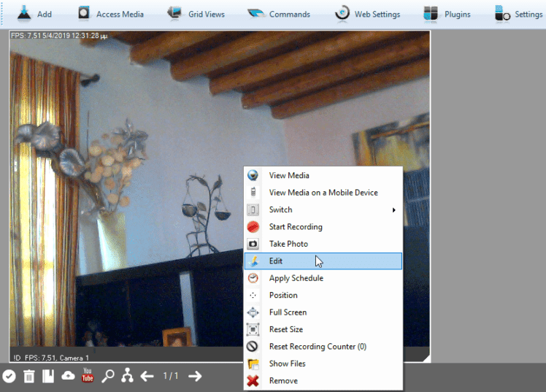The height and width of the screenshot is (392, 546).
Task: Click the resize grip at feed corner
Action: tap(426, 358)
